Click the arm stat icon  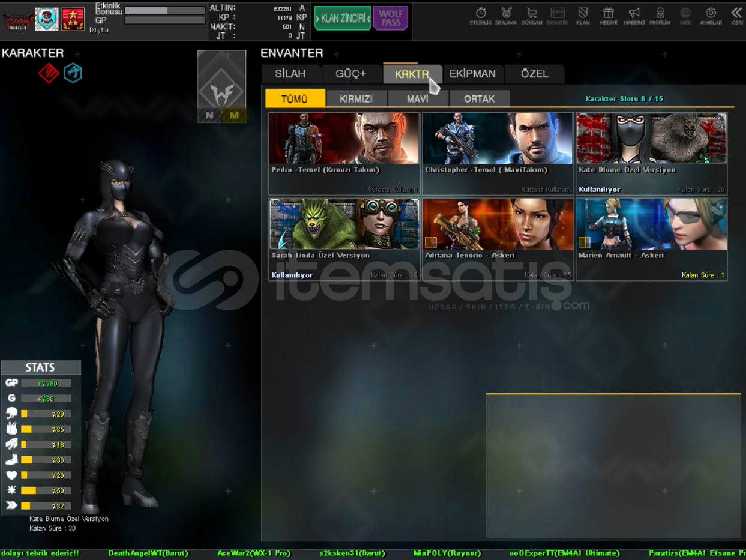11,444
